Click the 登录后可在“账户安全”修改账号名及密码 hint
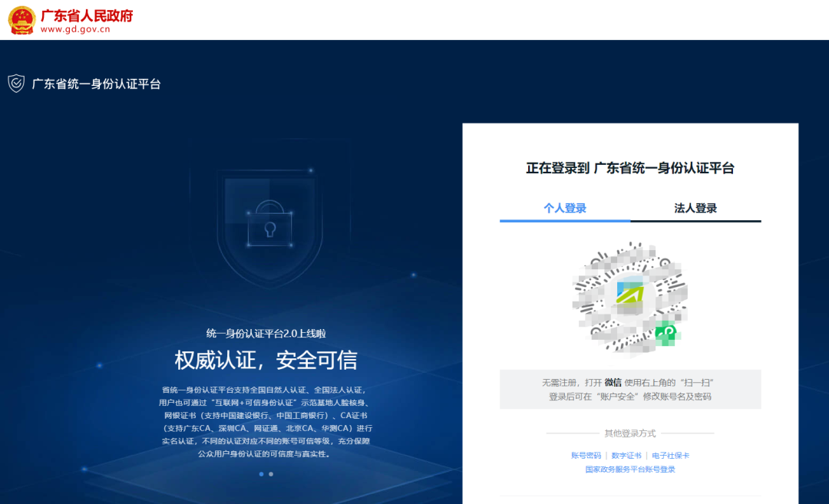 [x=629, y=397]
